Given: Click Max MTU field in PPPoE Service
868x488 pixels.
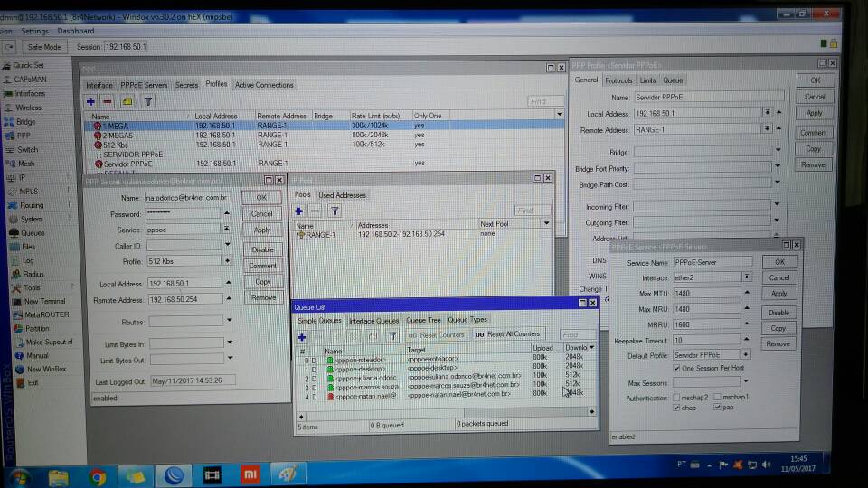Looking at the screenshot, I should [x=707, y=293].
